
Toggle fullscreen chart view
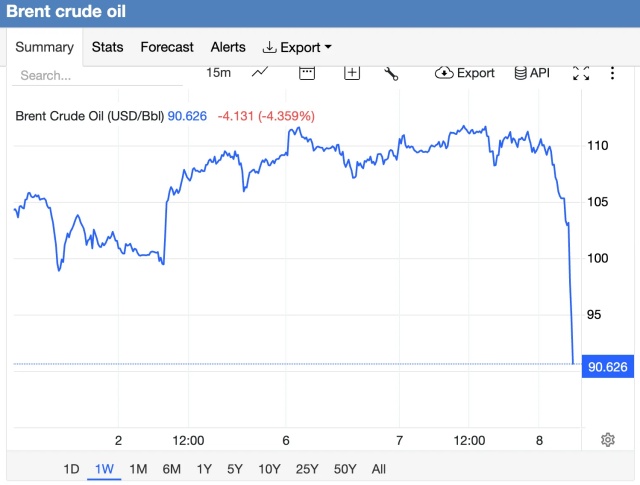(581, 72)
